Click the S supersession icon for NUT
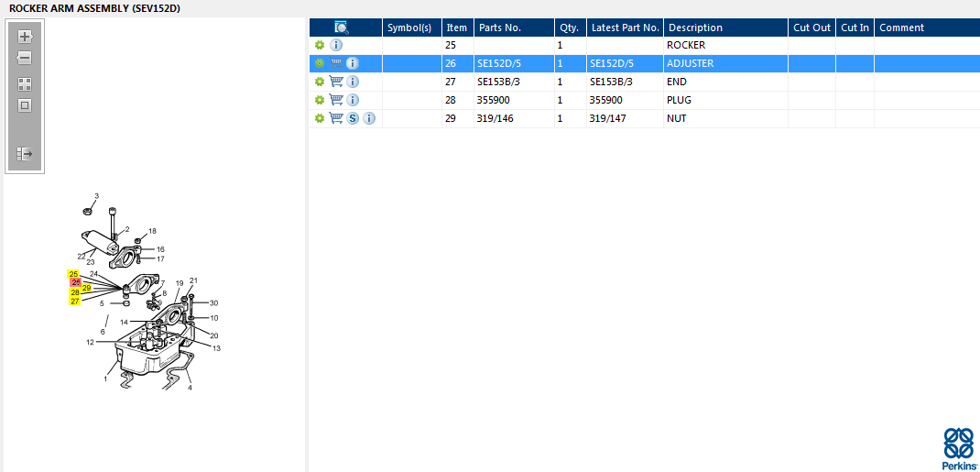980x472 pixels. [353, 118]
